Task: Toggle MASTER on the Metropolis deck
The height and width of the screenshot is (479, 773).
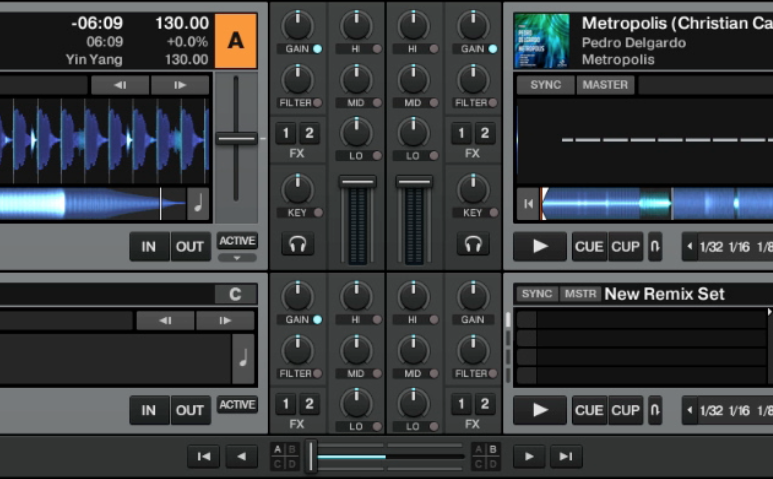Action: tap(605, 85)
